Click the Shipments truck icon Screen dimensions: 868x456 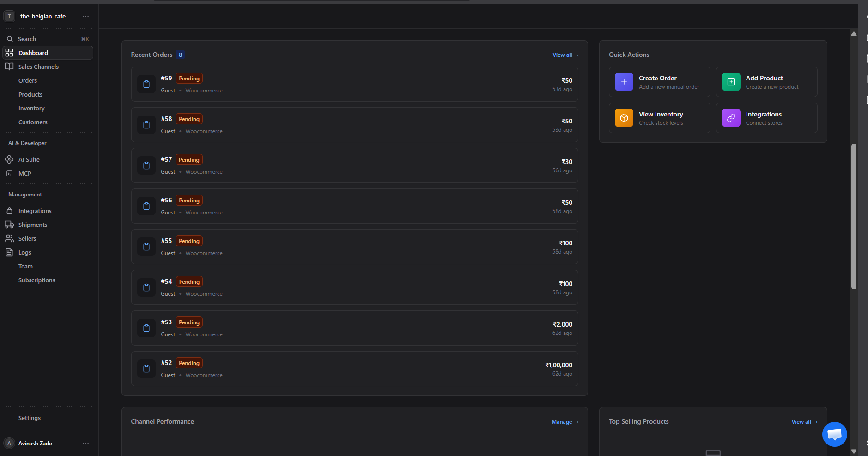pyautogui.click(x=9, y=225)
